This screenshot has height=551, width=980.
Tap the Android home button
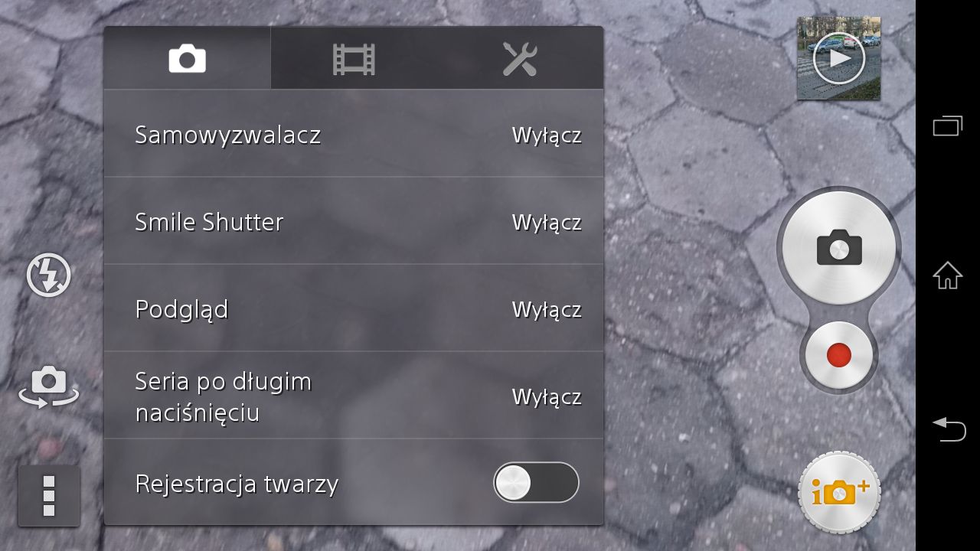coord(948,275)
